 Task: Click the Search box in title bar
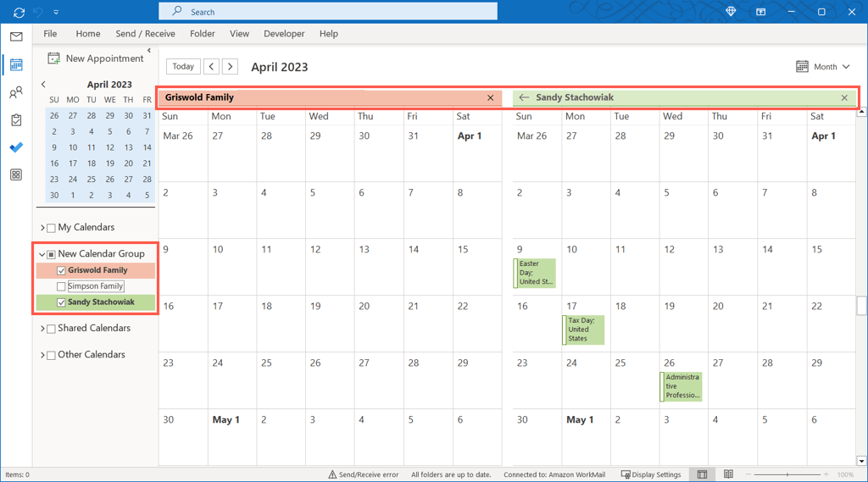coord(328,12)
